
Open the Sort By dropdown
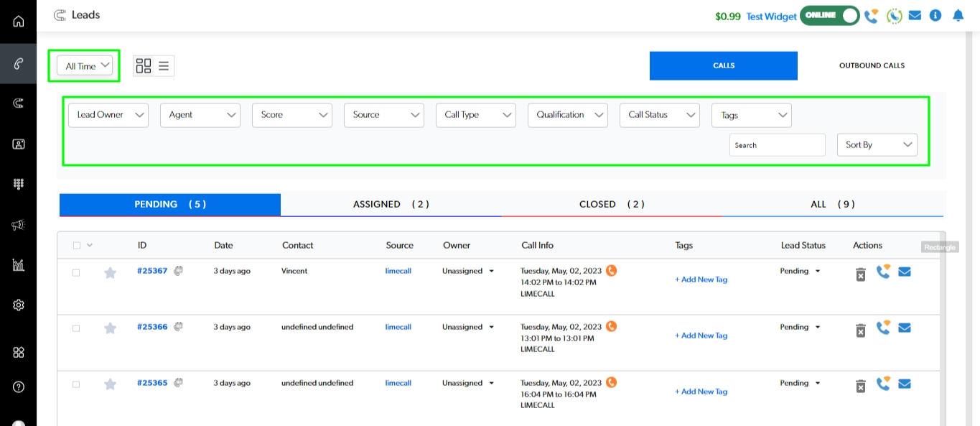click(877, 145)
